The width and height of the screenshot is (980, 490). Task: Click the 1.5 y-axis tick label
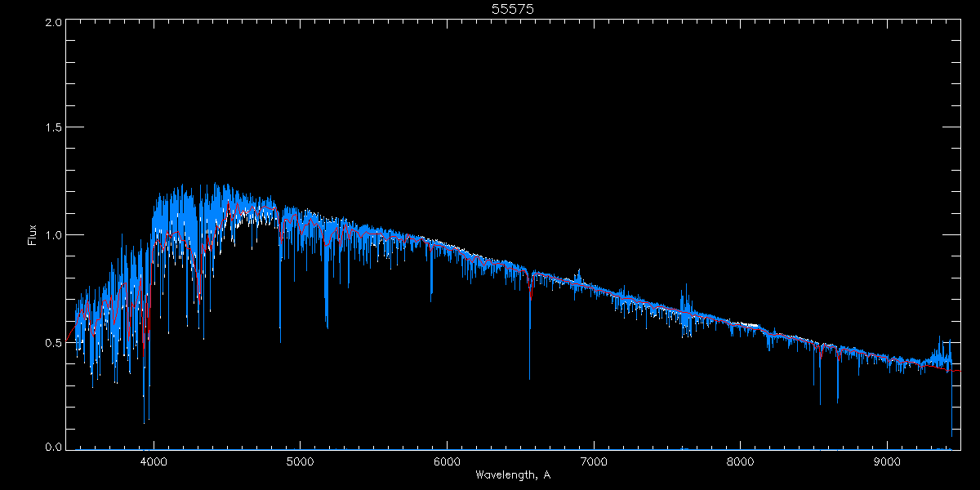click(x=54, y=128)
